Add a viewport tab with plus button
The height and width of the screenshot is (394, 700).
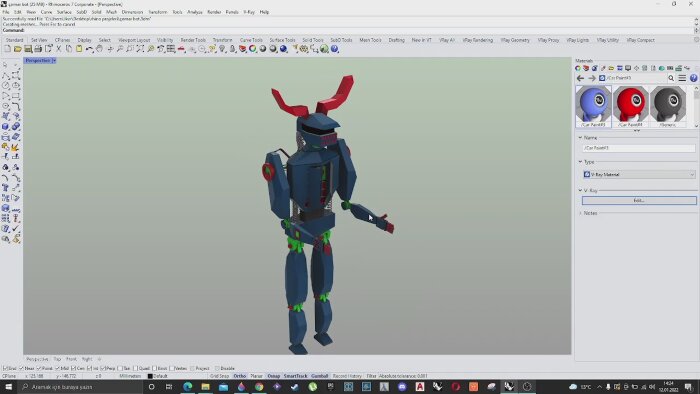(x=100, y=359)
